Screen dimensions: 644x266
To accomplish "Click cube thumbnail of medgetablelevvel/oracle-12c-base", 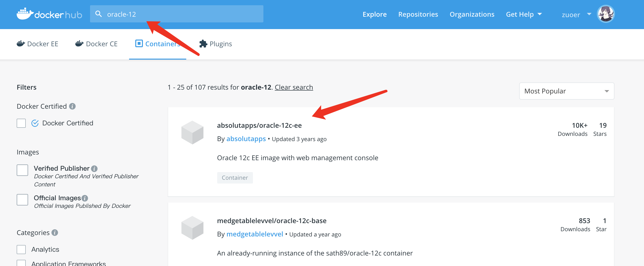I will pos(192,228).
